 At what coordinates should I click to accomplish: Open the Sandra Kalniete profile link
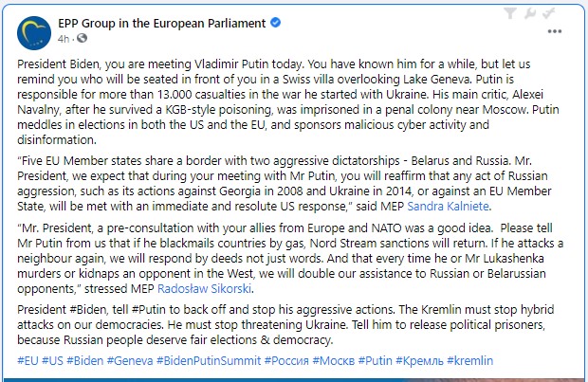coord(448,207)
